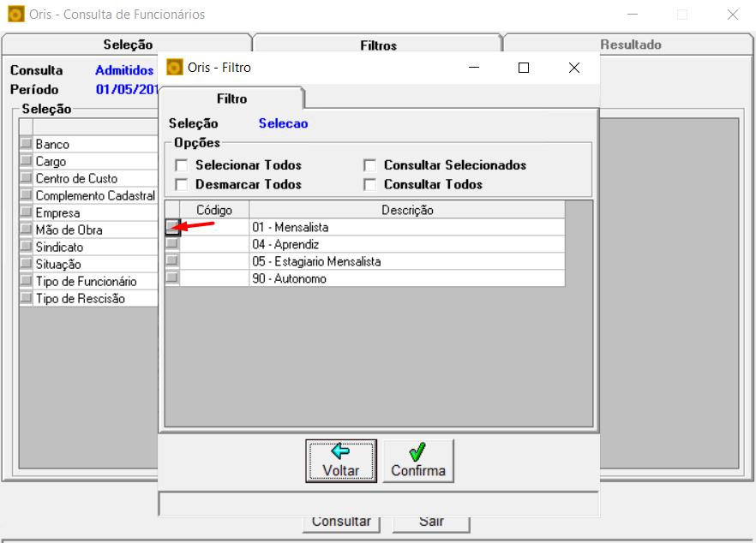Select the 05 - Estagiario Mensalista description cell

(407, 261)
